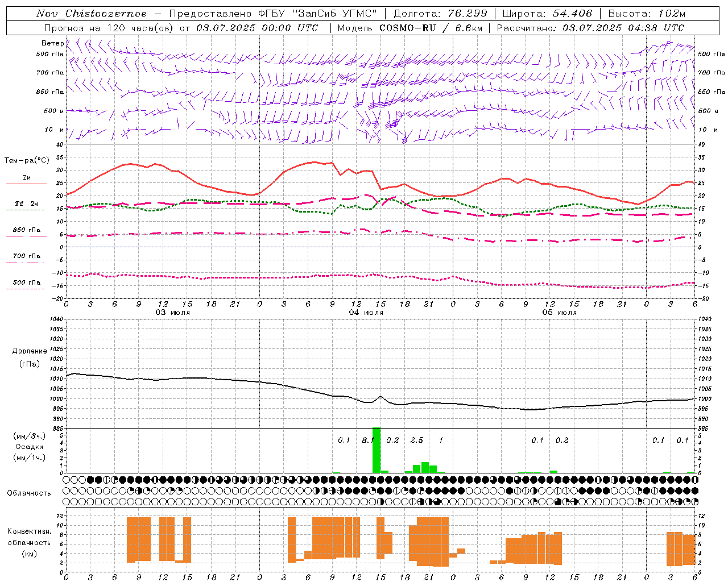Click the 2.5 precipitation amount

point(416,440)
